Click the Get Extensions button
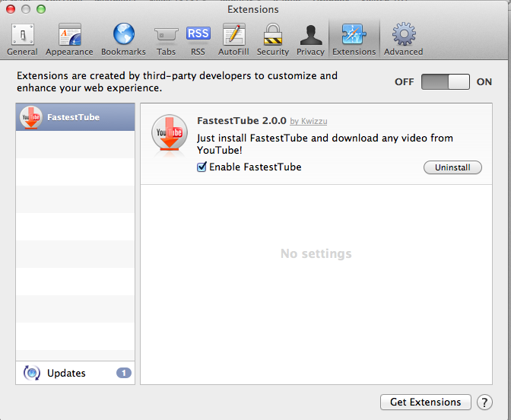The width and height of the screenshot is (511, 420). 426,402
